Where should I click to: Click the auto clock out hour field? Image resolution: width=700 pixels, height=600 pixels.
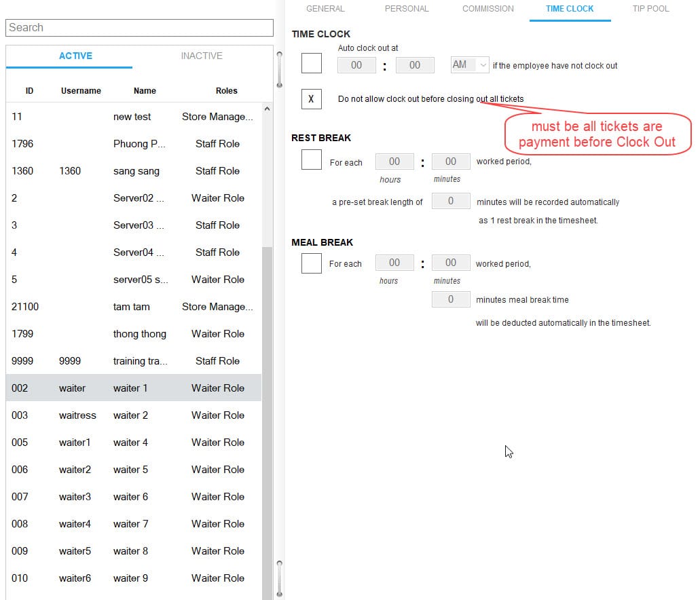[356, 65]
